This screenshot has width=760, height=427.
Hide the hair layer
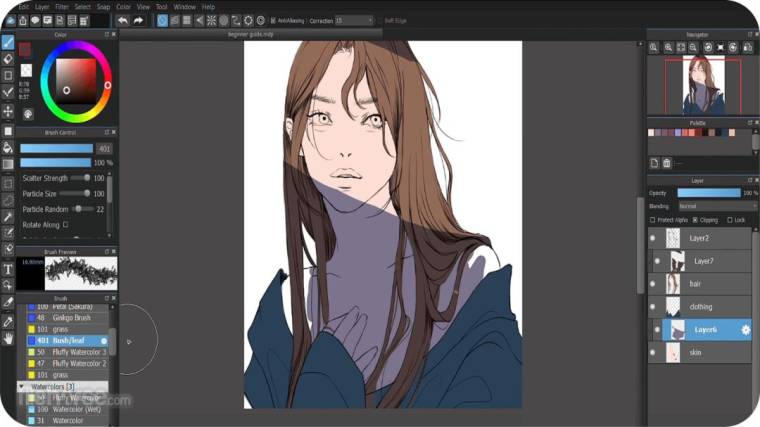pyautogui.click(x=652, y=284)
